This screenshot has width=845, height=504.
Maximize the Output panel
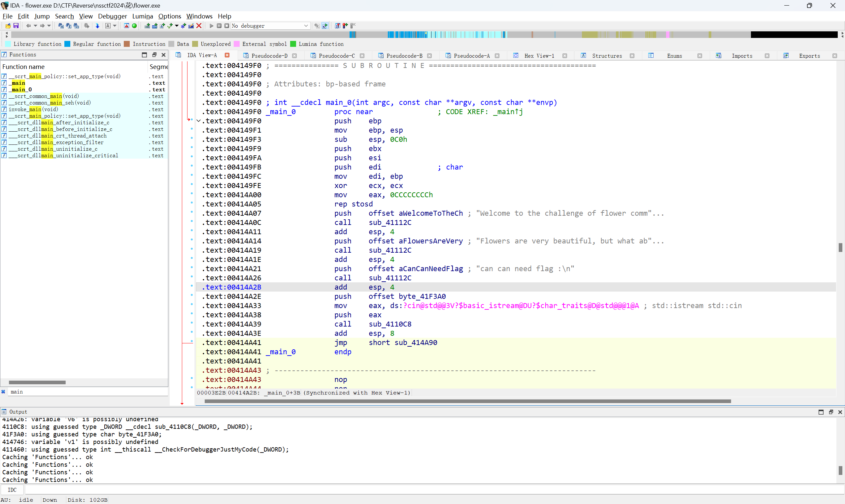pyautogui.click(x=821, y=412)
